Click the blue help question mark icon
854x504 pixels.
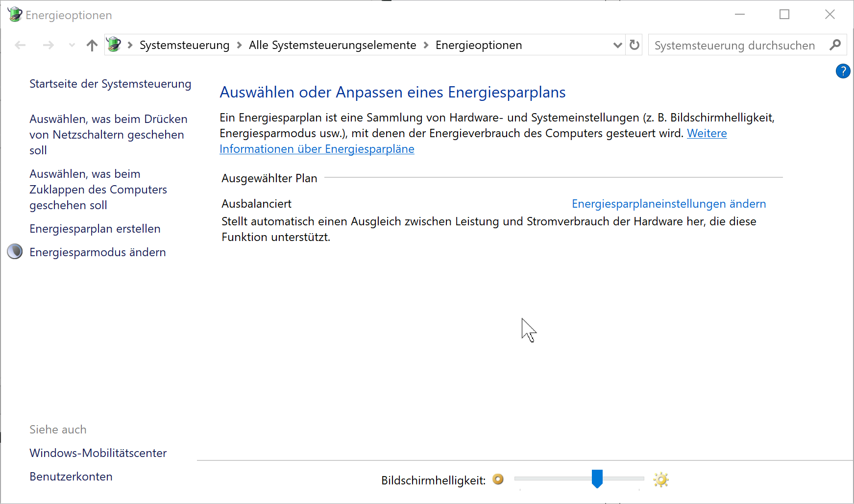(843, 71)
